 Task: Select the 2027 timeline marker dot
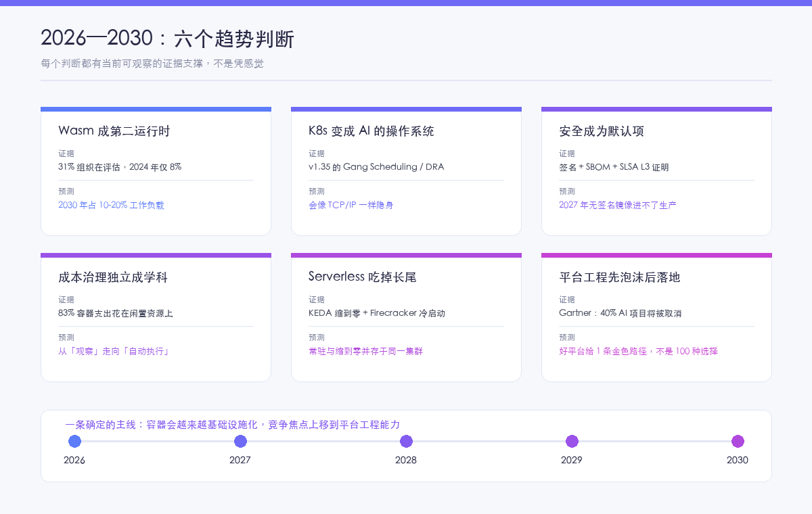pyautogui.click(x=240, y=442)
